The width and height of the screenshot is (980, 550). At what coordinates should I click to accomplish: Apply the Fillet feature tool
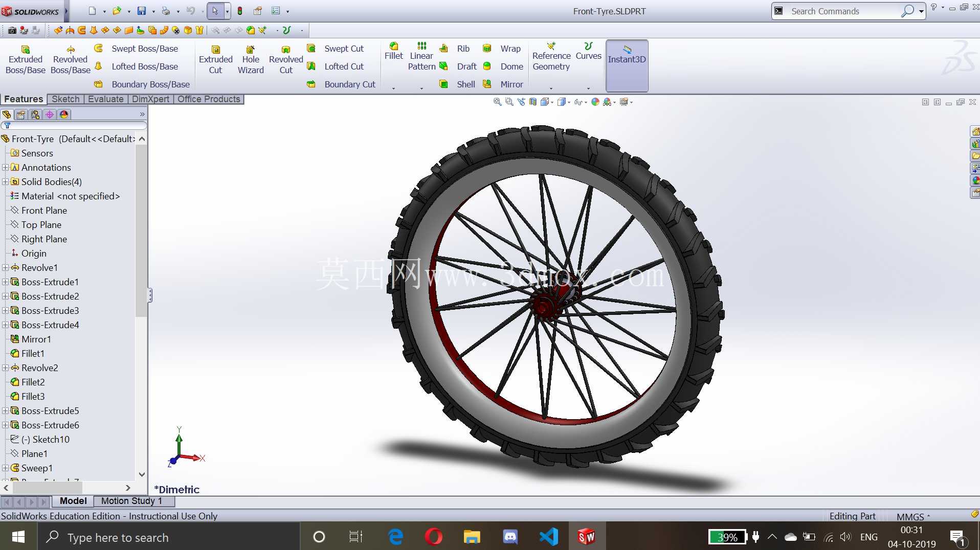(394, 51)
